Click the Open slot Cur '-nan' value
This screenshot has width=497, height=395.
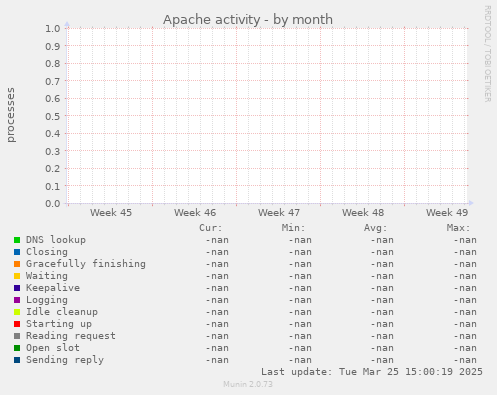click(x=217, y=348)
